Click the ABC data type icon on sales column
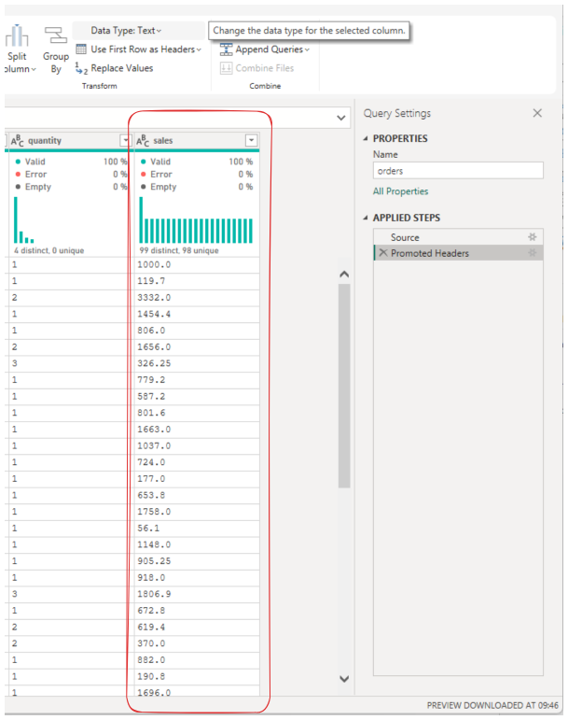Viewport: 568px width, 720px height. (143, 141)
